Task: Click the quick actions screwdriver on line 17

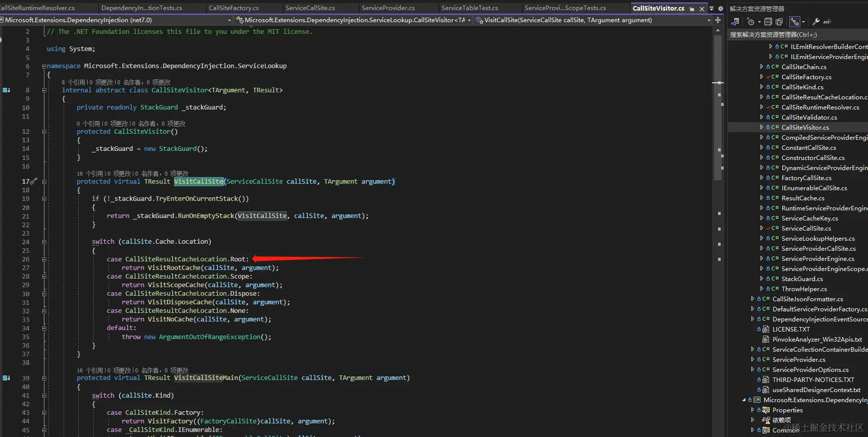Action: coord(34,181)
